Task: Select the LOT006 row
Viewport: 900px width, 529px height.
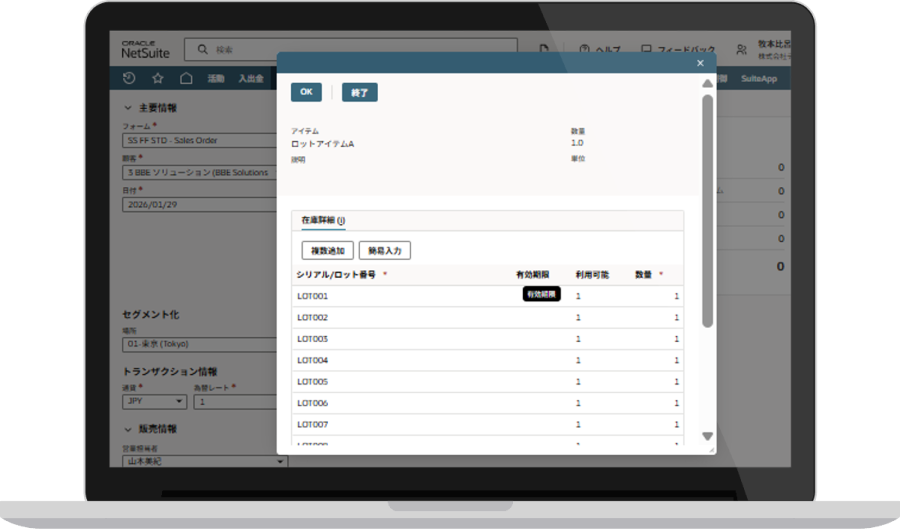Action: [x=487, y=403]
